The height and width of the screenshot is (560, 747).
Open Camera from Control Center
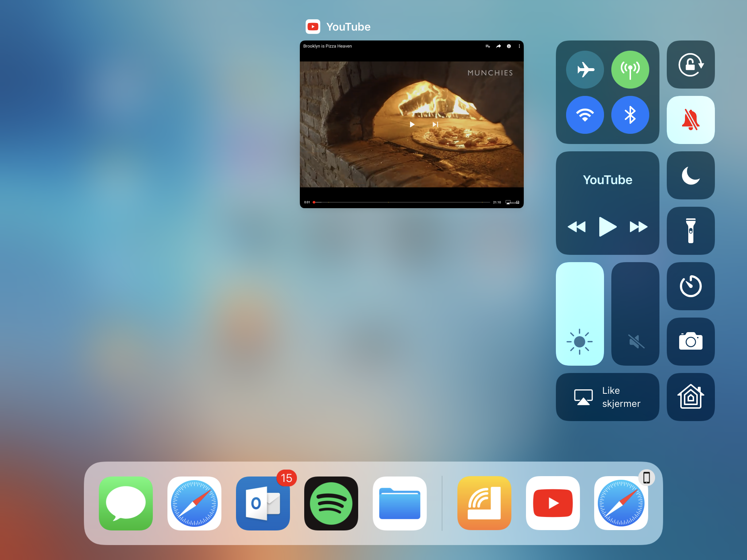click(x=690, y=342)
